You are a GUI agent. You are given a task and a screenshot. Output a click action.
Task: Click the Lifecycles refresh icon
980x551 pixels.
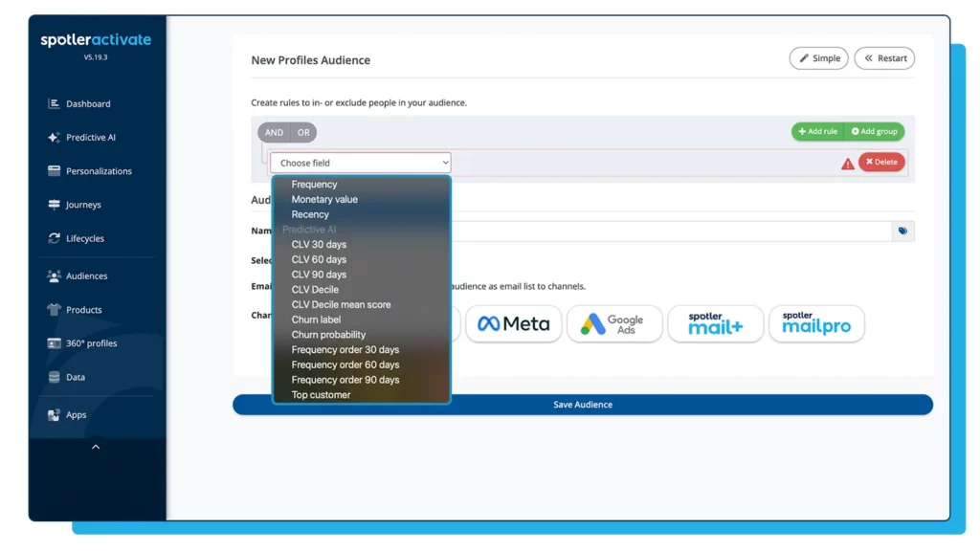click(56, 237)
